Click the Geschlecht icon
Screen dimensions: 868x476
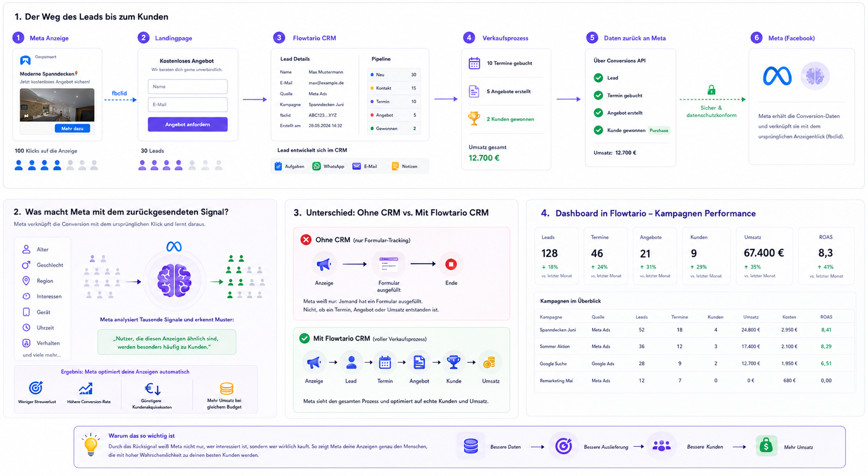click(26, 265)
